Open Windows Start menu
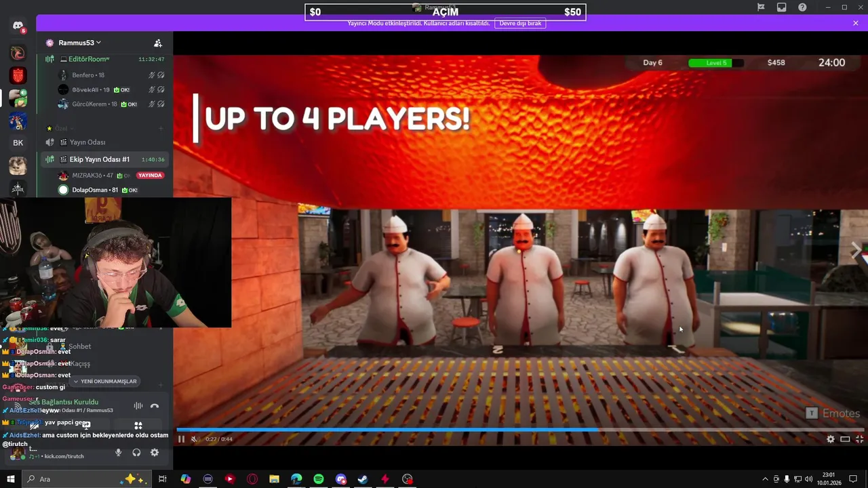Viewport: 868px width, 488px height. [11, 479]
